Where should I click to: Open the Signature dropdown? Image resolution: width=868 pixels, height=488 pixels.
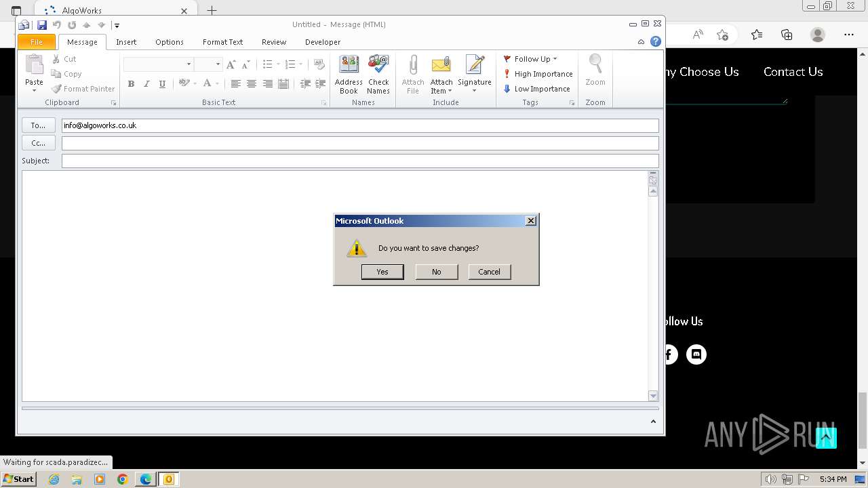tap(475, 75)
